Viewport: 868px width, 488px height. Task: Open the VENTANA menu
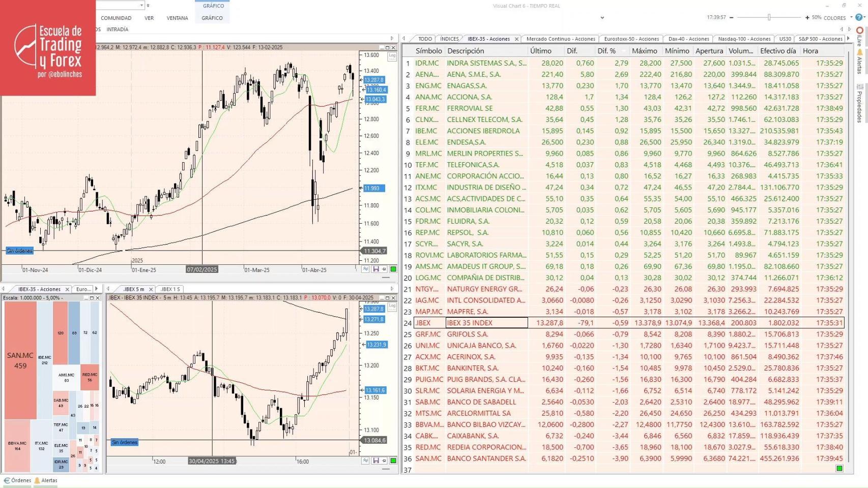point(177,18)
